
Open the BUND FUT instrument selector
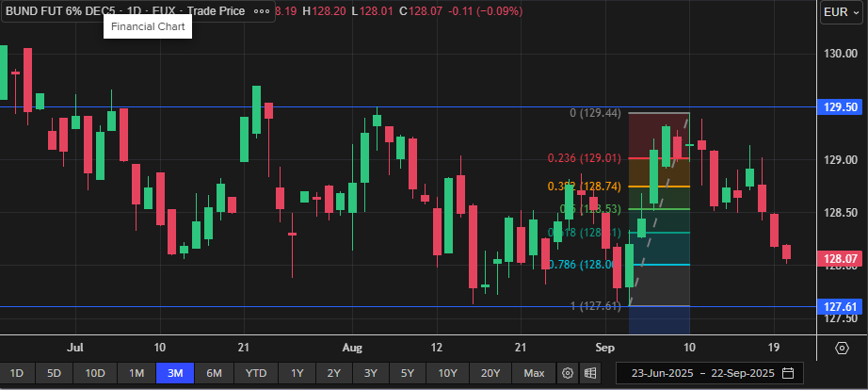(x=61, y=11)
